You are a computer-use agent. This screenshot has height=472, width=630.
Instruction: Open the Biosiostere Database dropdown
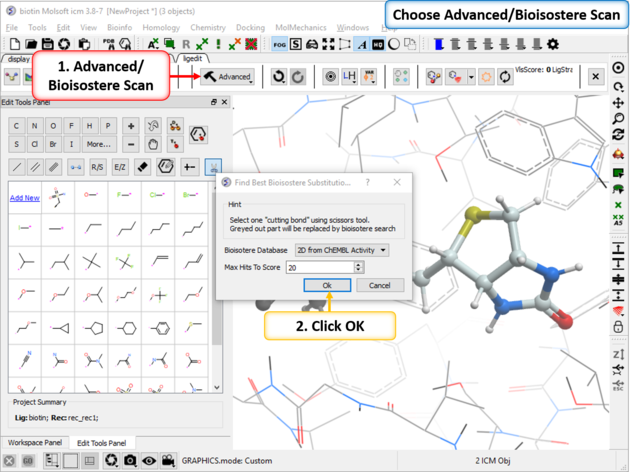click(342, 250)
